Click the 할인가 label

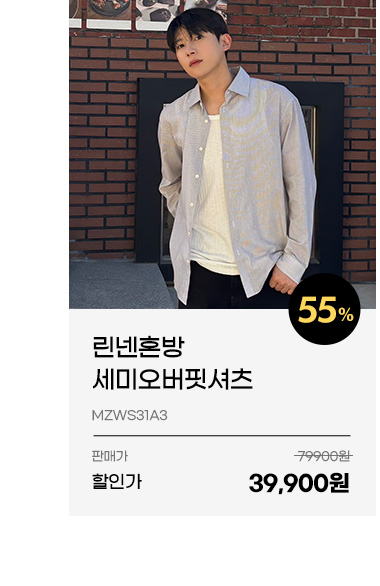pos(117,481)
